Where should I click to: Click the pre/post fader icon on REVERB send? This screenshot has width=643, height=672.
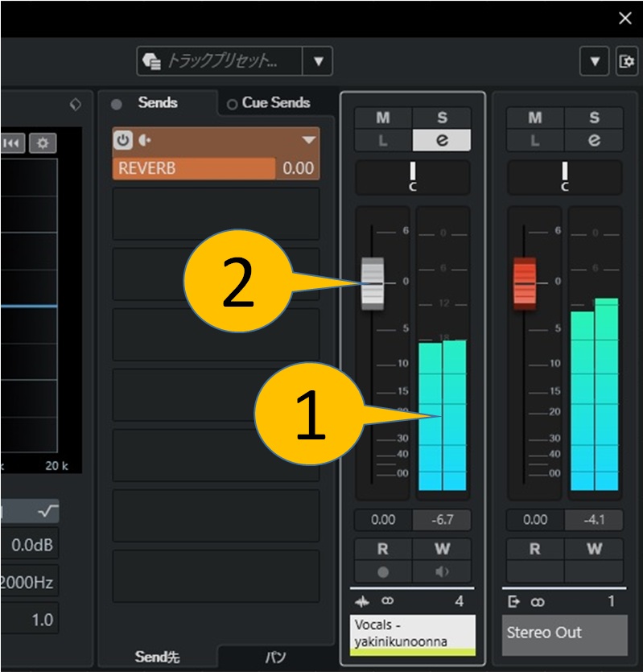click(x=145, y=140)
